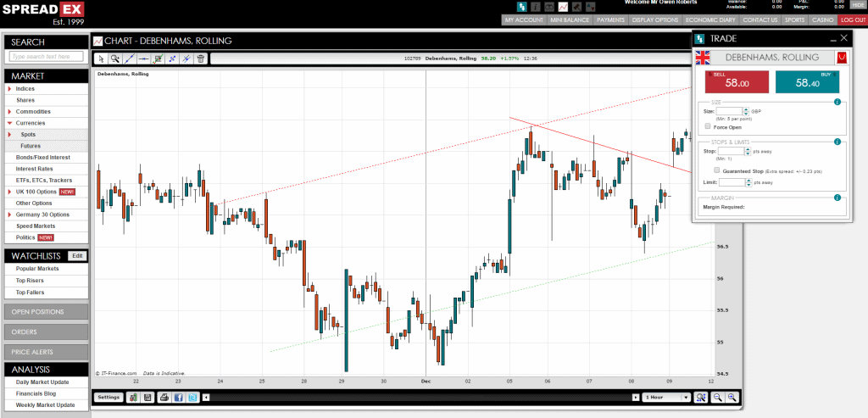Expand the Commodities market category
The image size is (868, 418).
[33, 111]
